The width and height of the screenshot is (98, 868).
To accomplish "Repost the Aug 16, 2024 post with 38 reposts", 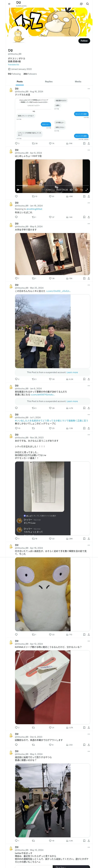I will 34,143.
